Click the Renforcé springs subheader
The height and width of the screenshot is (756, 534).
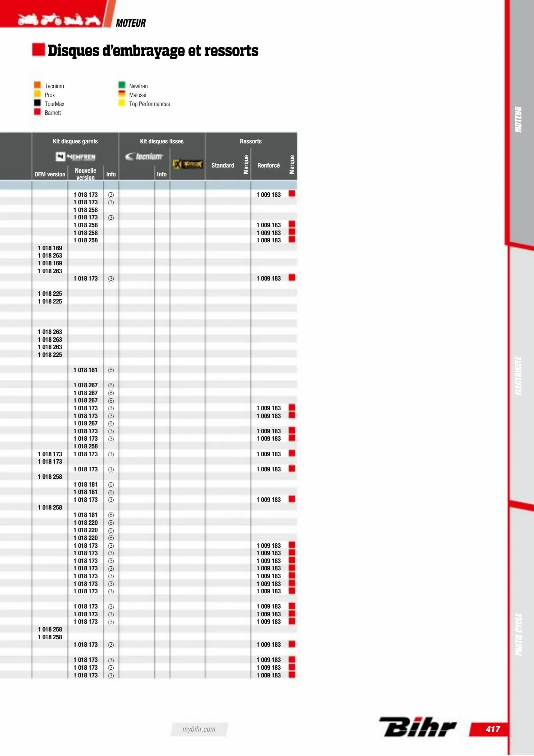[268, 165]
